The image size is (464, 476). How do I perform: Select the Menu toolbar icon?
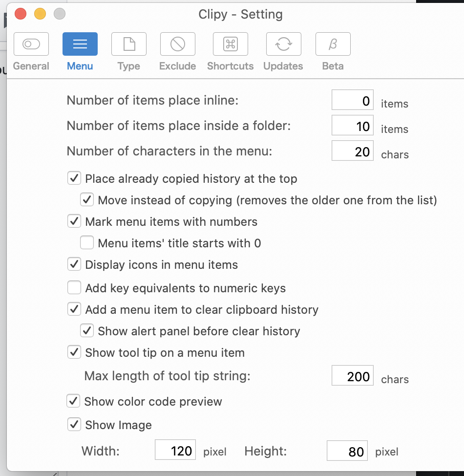pos(80,44)
